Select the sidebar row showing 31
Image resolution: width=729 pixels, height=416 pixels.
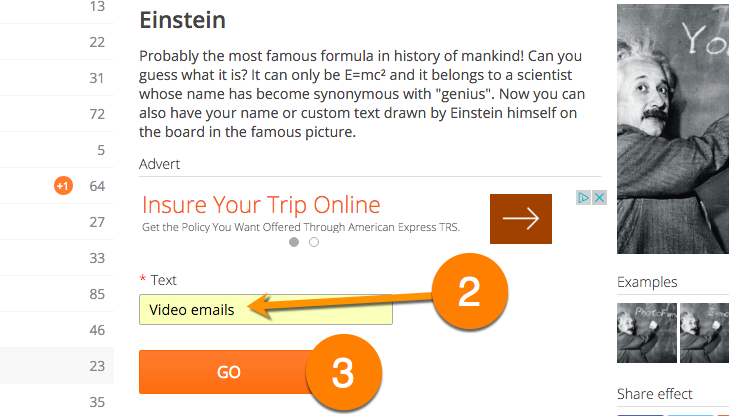(x=57, y=78)
